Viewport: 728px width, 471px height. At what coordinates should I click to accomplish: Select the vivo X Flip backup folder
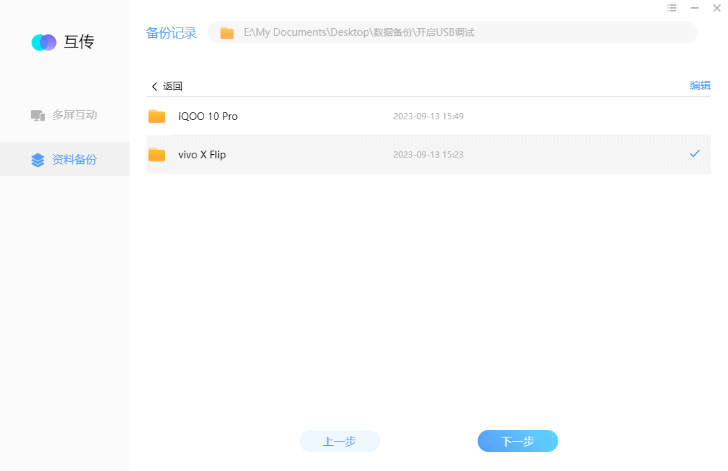coord(428,155)
